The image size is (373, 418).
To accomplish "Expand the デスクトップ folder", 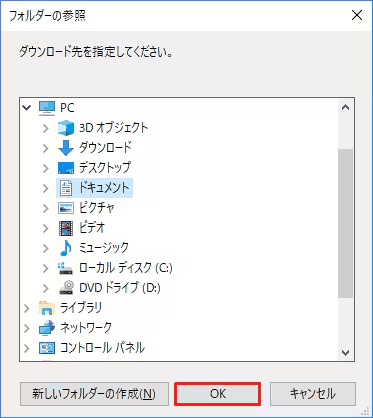I will (46, 168).
